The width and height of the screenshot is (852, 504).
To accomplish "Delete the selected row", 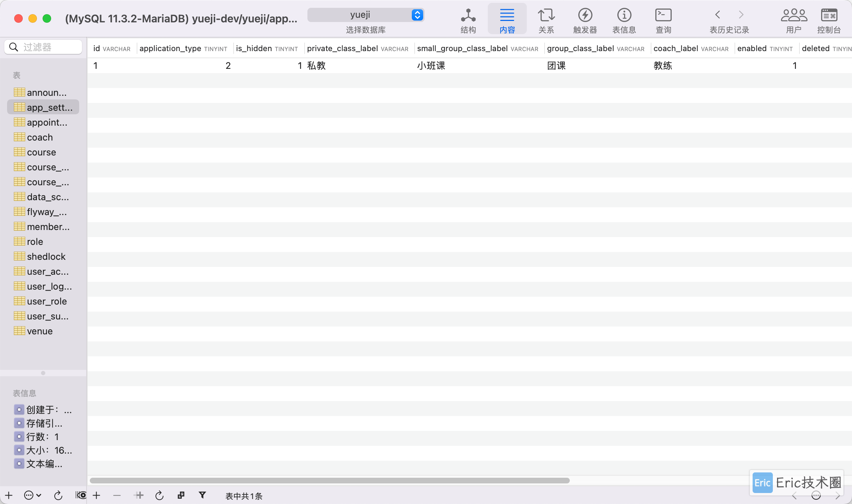I will pos(117,495).
